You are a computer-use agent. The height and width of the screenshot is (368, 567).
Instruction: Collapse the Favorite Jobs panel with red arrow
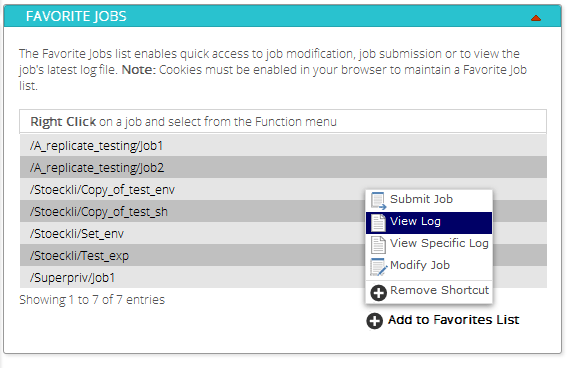[536, 18]
